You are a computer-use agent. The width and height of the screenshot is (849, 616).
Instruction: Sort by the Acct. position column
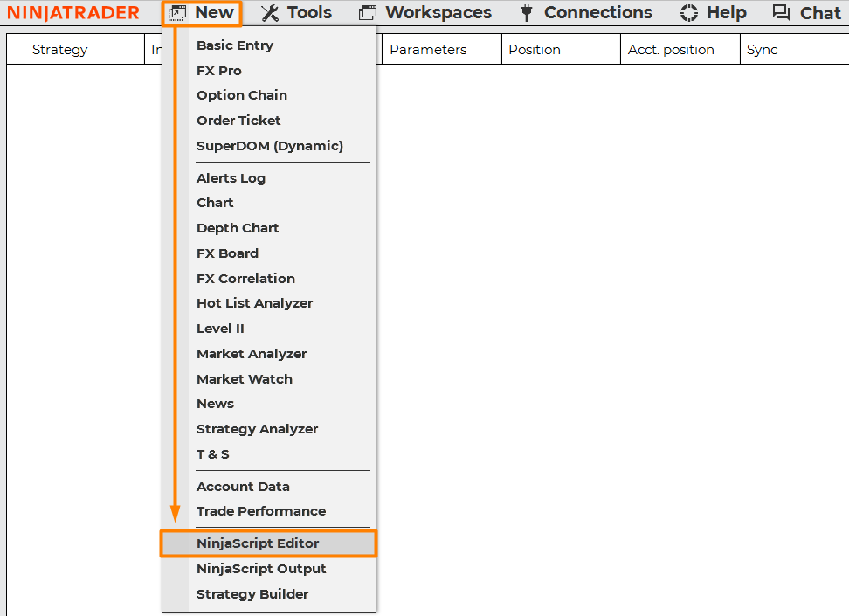click(x=671, y=50)
